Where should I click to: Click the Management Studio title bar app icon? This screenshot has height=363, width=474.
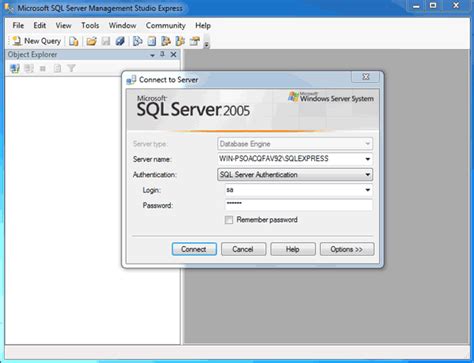click(x=9, y=8)
